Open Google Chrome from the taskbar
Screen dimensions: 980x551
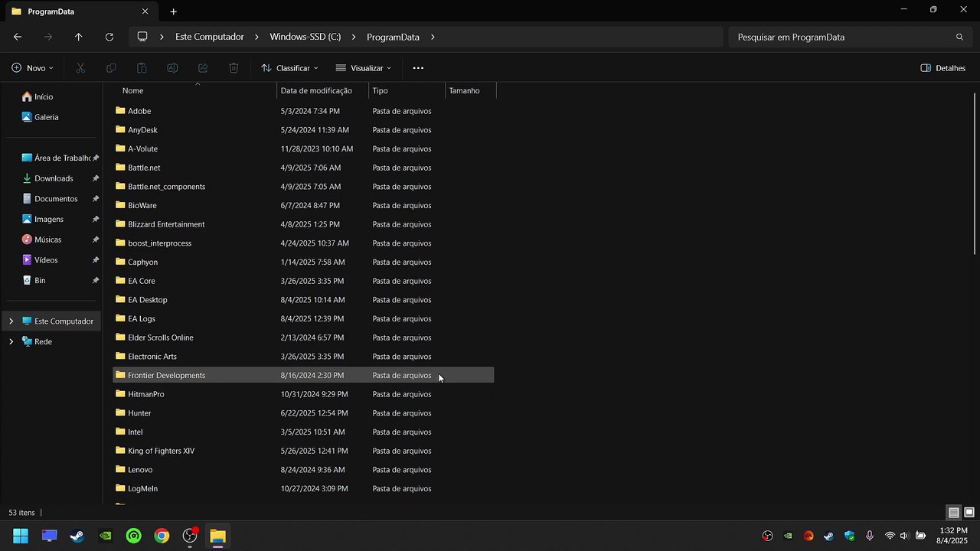coord(162,536)
